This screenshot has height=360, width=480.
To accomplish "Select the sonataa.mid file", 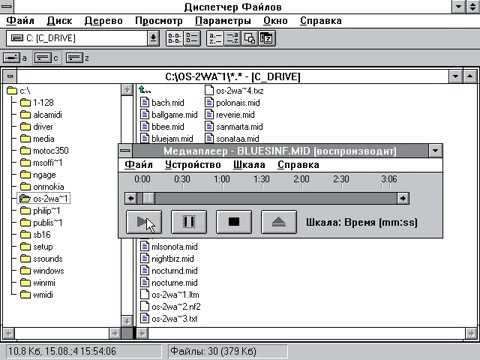I will [x=232, y=139].
